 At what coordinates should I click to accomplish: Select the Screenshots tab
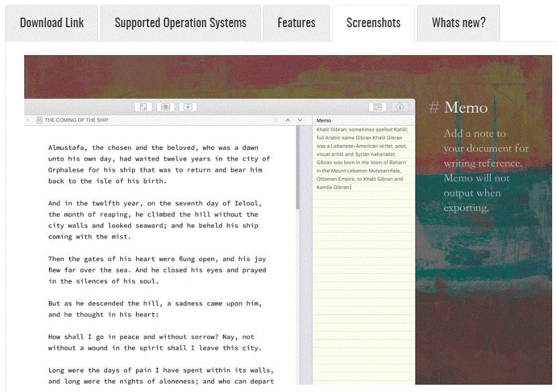point(373,23)
